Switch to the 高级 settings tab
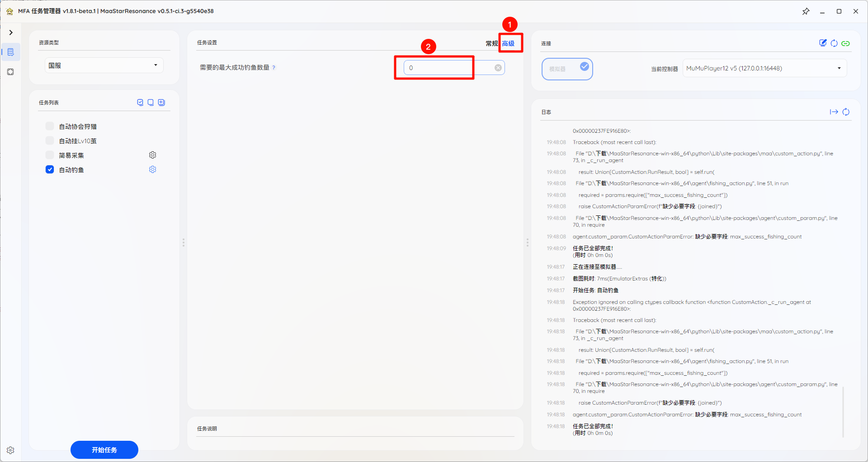 point(508,43)
